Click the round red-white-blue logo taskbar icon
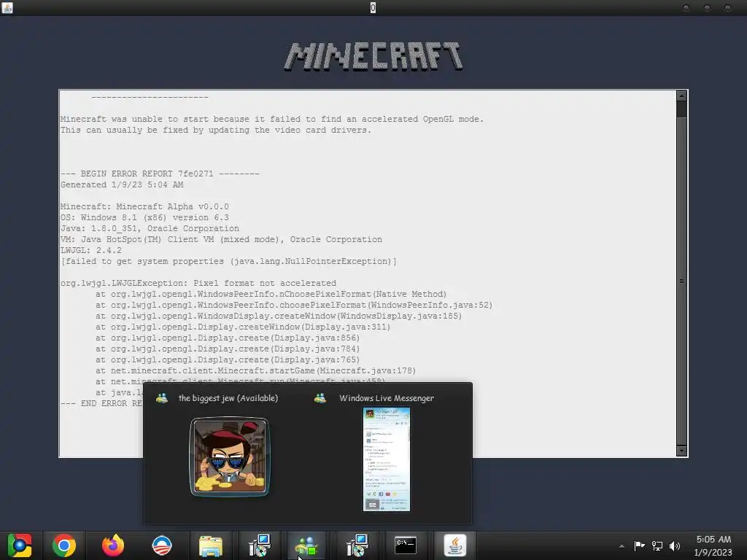 pos(161,545)
